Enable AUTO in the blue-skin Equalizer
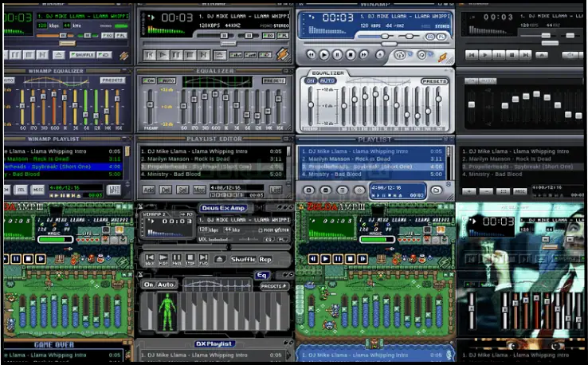 pyautogui.click(x=327, y=80)
